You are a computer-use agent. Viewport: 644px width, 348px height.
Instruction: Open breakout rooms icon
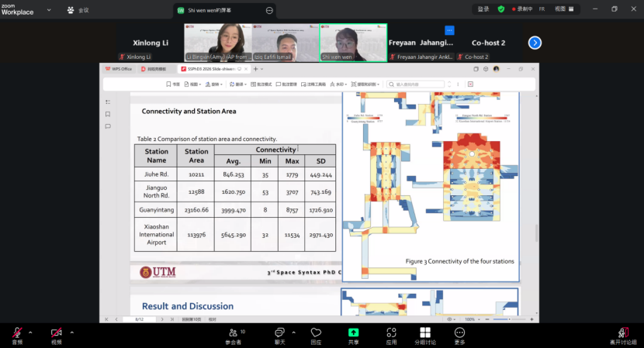425,335
